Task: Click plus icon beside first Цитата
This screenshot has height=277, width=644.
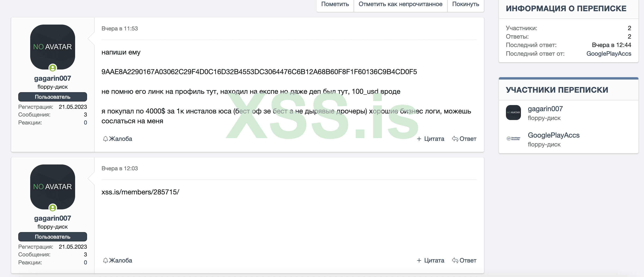Action: 419,139
